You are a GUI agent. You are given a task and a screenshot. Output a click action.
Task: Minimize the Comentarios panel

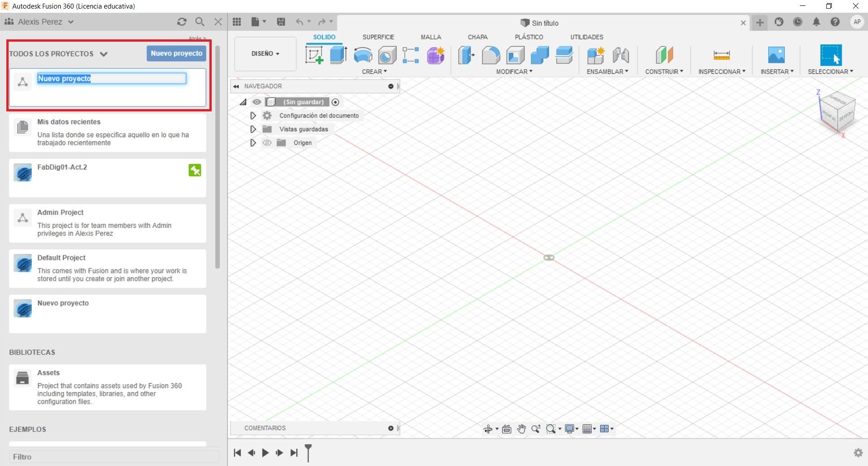coord(391,428)
